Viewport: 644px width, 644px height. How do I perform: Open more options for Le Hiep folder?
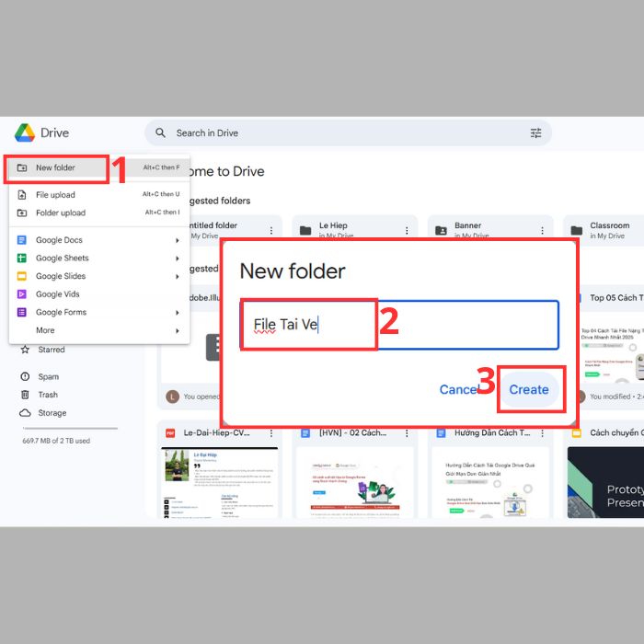click(407, 230)
